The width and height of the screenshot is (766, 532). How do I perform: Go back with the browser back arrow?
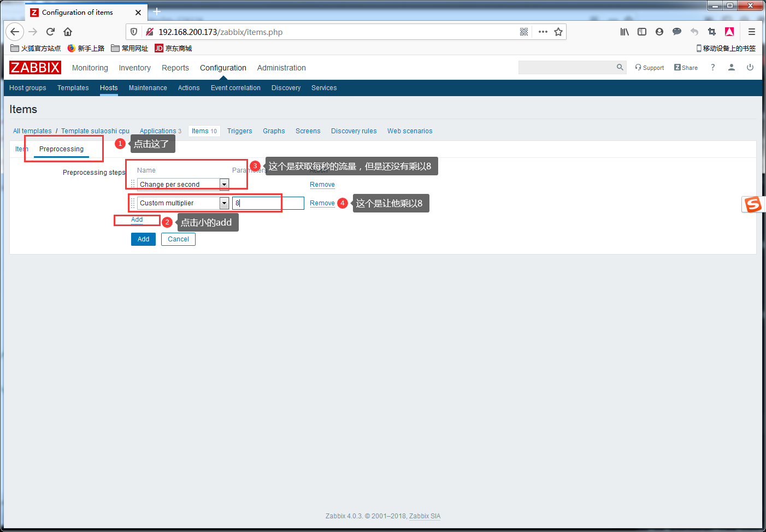click(x=15, y=32)
